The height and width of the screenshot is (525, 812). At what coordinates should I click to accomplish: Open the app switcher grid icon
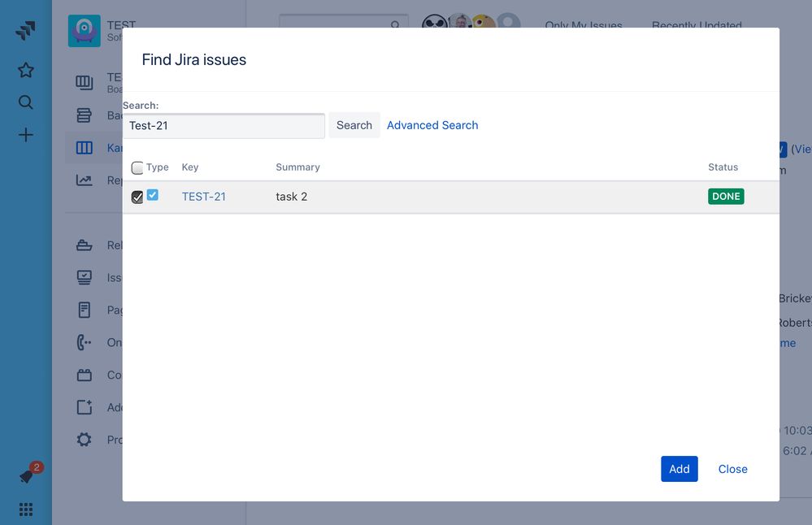tap(25, 510)
